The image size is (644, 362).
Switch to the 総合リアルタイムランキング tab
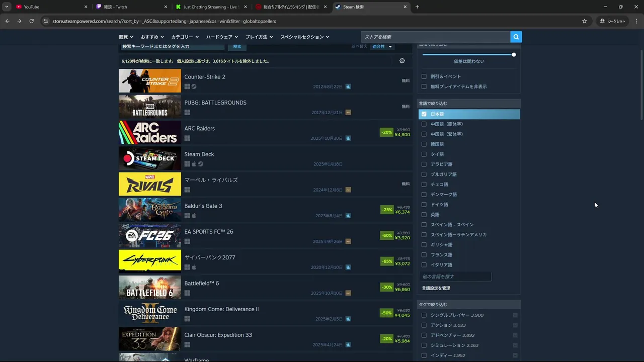click(x=291, y=7)
